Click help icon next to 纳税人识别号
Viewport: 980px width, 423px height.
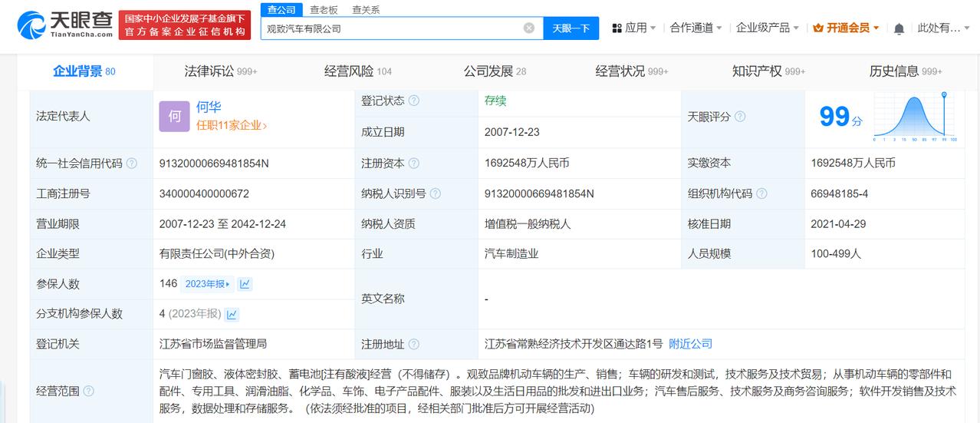(x=436, y=193)
